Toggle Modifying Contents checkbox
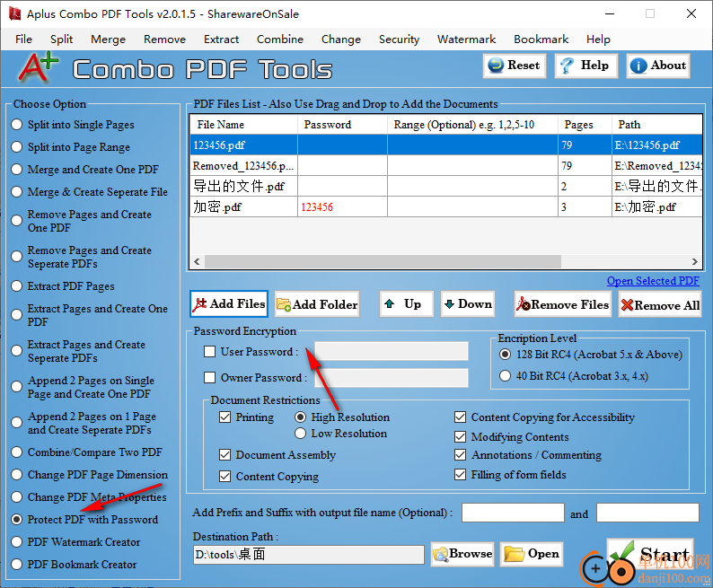713x588 pixels. (460, 436)
